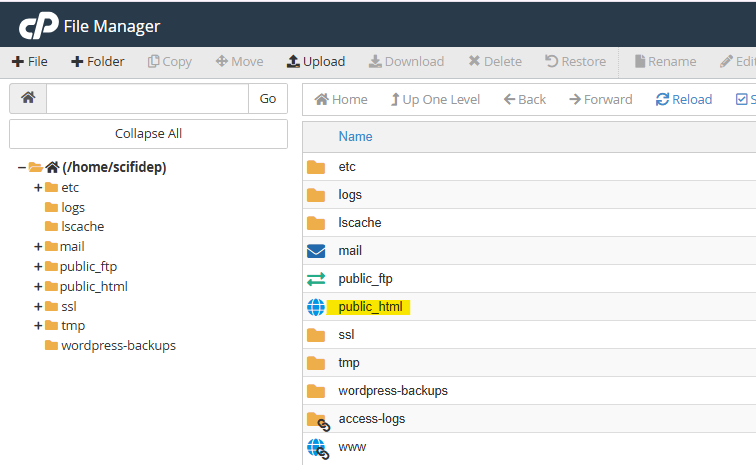
Task: Click the Collapse All button
Action: click(x=148, y=134)
